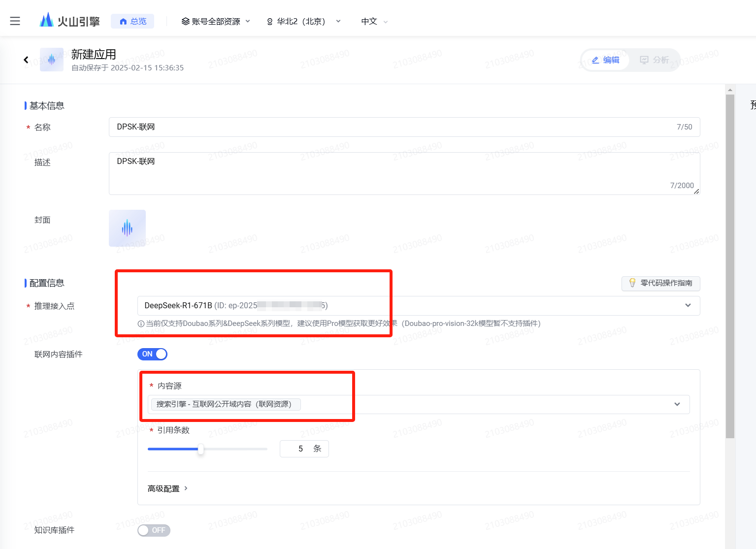Go back using the left arrow
The width and height of the screenshot is (756, 549).
coord(26,60)
